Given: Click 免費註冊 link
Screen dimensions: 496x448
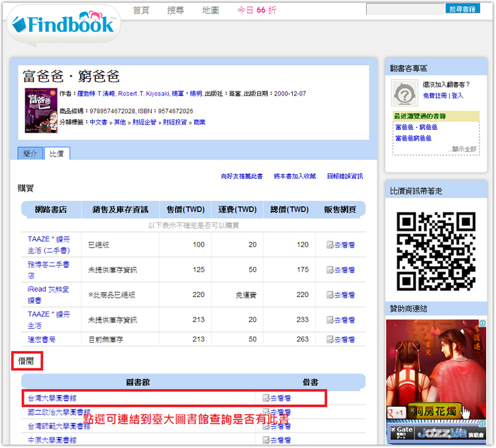Looking at the screenshot, I should point(434,95).
